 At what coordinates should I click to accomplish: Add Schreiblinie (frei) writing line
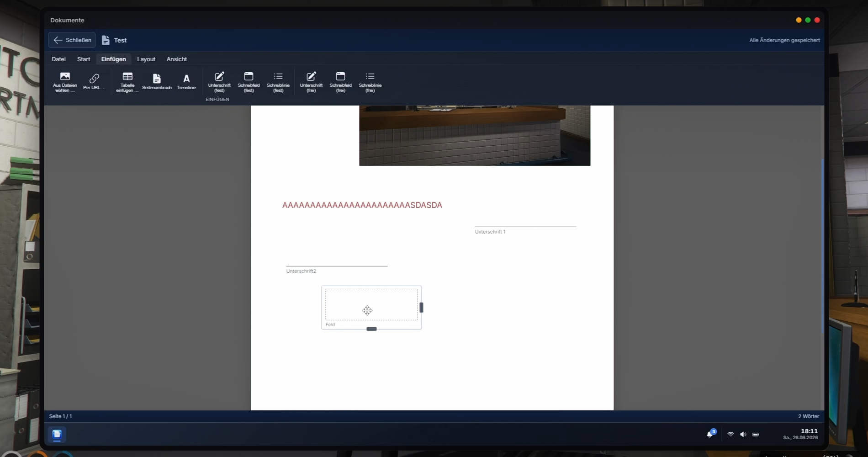[370, 82]
